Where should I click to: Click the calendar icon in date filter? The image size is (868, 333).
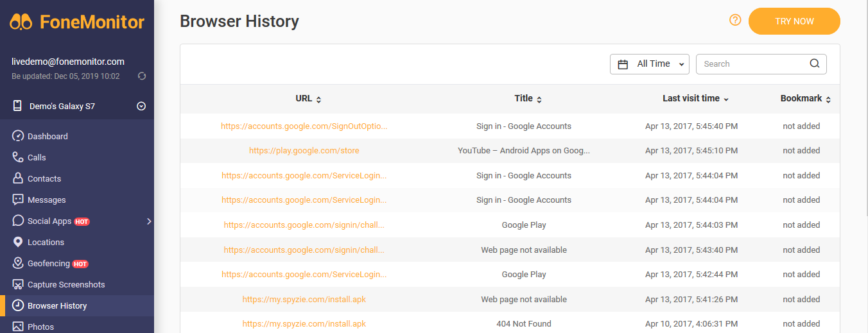point(623,64)
